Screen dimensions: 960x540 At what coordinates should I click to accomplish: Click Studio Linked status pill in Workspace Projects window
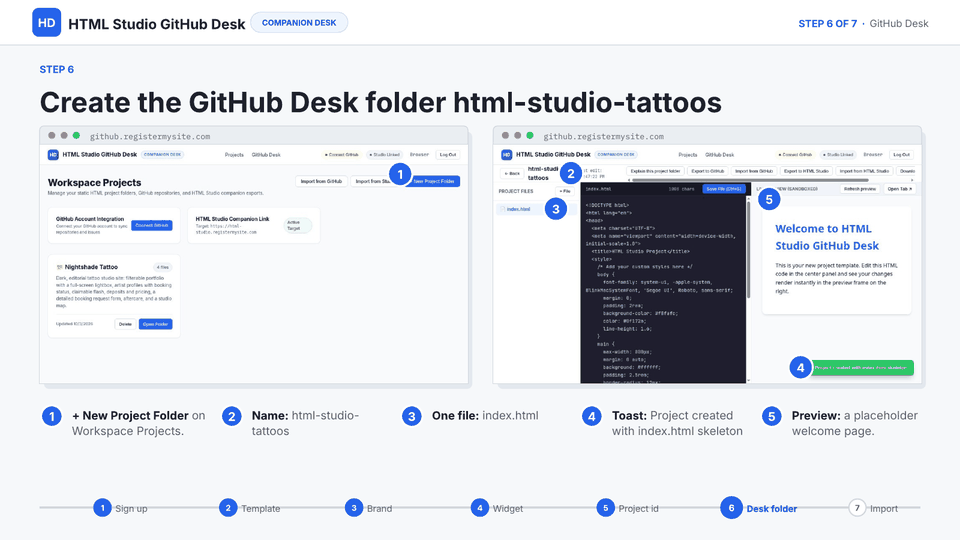tap(384, 155)
